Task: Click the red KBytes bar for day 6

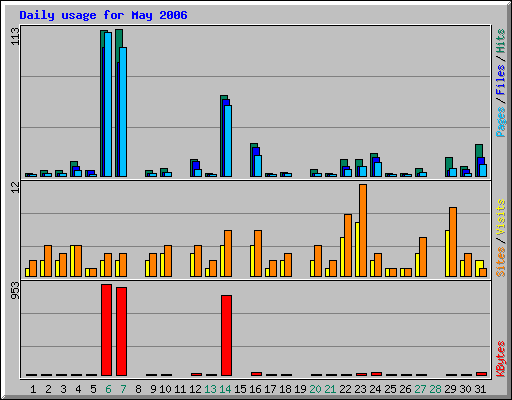Action: point(106,330)
